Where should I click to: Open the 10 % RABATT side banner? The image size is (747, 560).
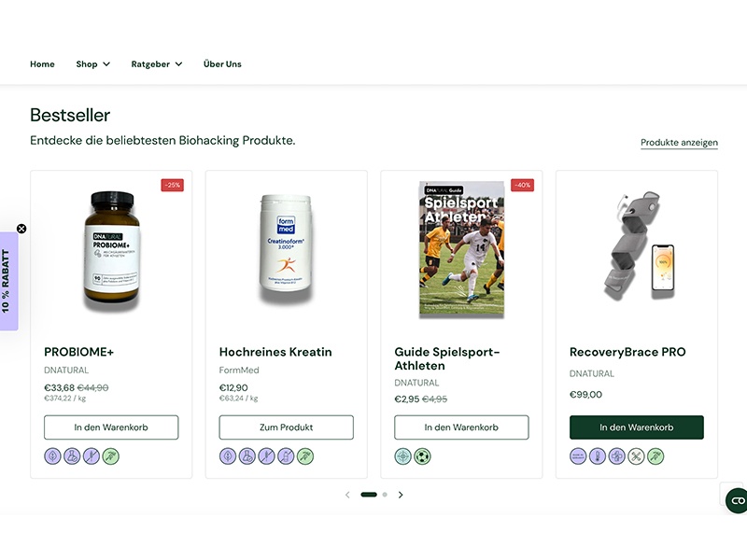click(x=7, y=281)
